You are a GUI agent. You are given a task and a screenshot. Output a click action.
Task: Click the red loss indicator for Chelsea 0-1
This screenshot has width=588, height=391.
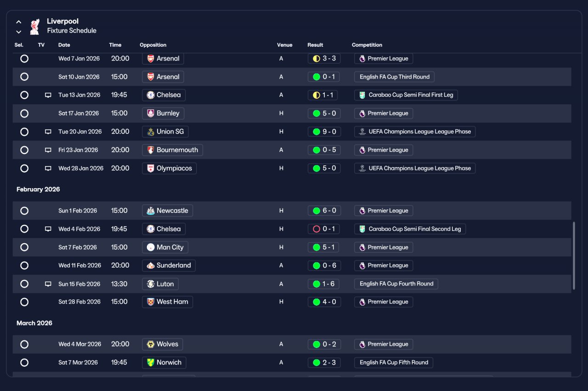[316, 229]
